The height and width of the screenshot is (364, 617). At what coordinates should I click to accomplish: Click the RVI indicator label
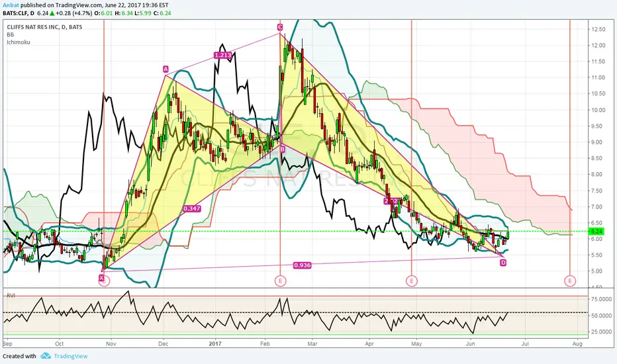point(11,296)
